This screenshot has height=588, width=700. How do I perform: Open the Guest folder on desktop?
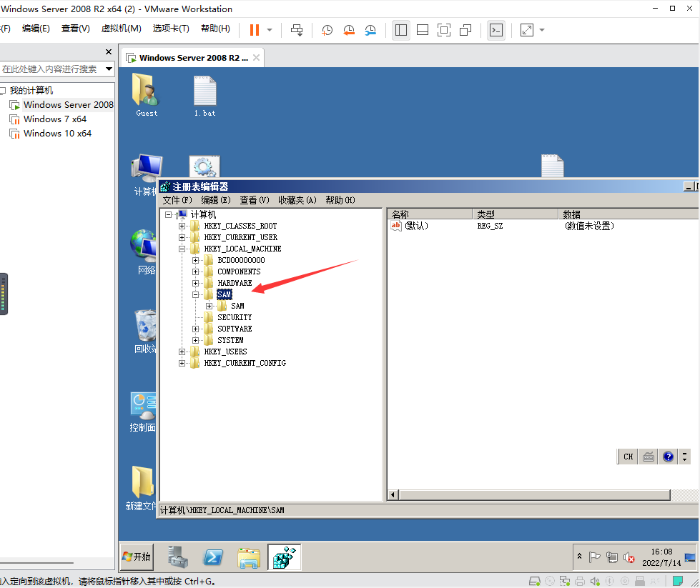pyautogui.click(x=147, y=95)
